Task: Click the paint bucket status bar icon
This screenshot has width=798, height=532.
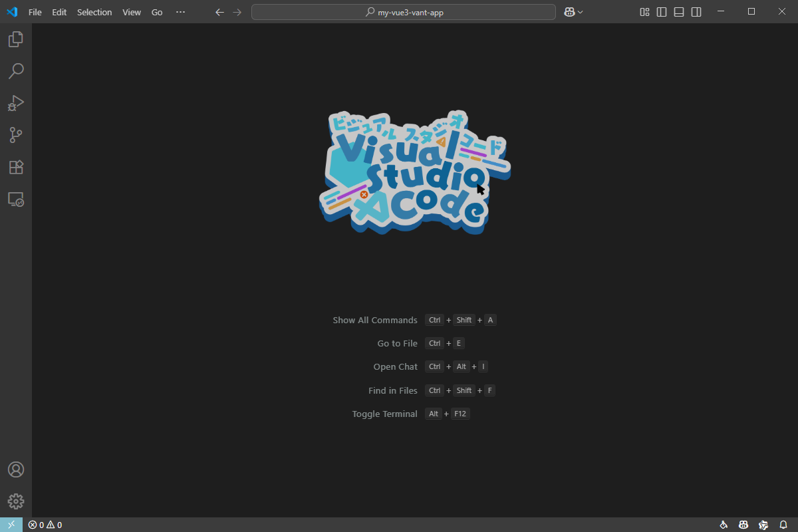Action: tap(724, 525)
